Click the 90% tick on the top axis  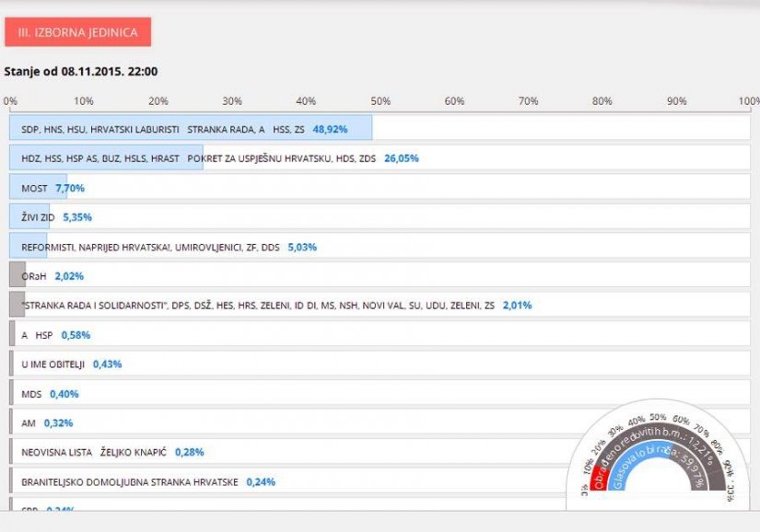coord(677,101)
